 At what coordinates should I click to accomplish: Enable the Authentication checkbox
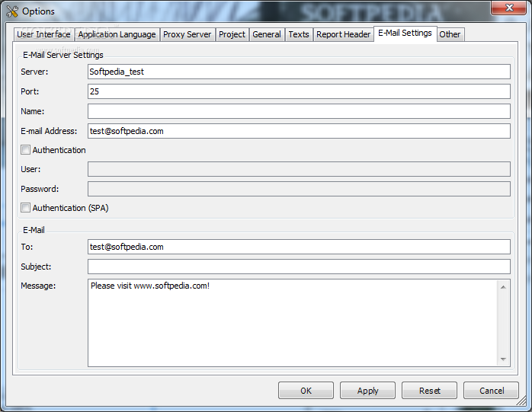point(25,150)
